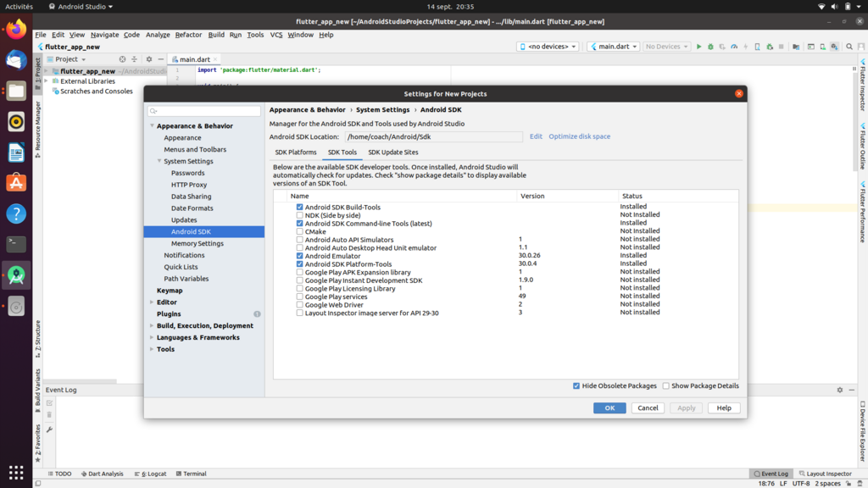The height and width of the screenshot is (488, 868).
Task: Collapse System Settings subtree arrow
Action: [x=159, y=161]
